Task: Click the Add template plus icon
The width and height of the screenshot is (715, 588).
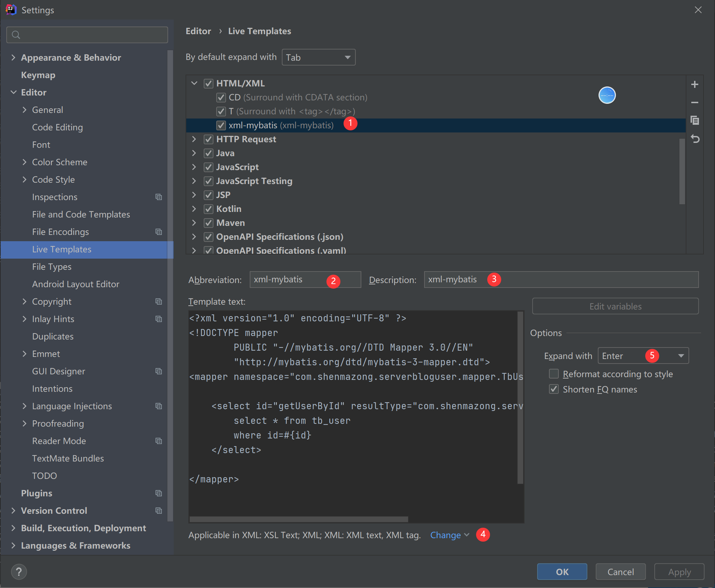Action: click(x=694, y=84)
